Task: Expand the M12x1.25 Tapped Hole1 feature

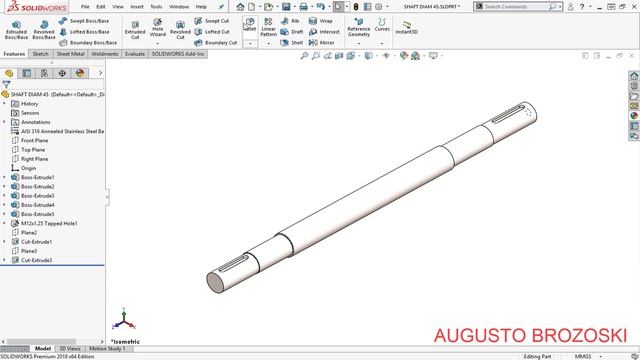Action: [x=4, y=223]
